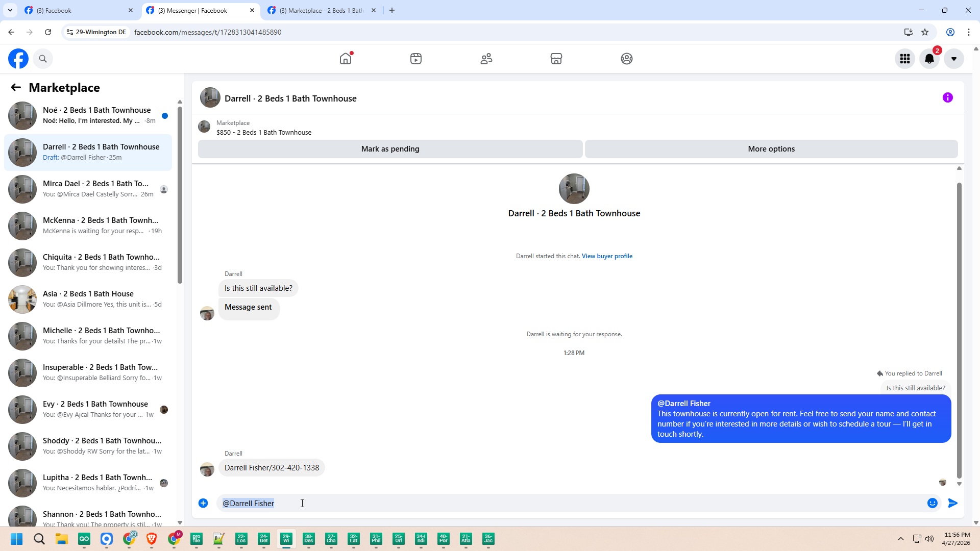
Task: Click Darrell's profile picture in chat header
Action: (x=210, y=97)
